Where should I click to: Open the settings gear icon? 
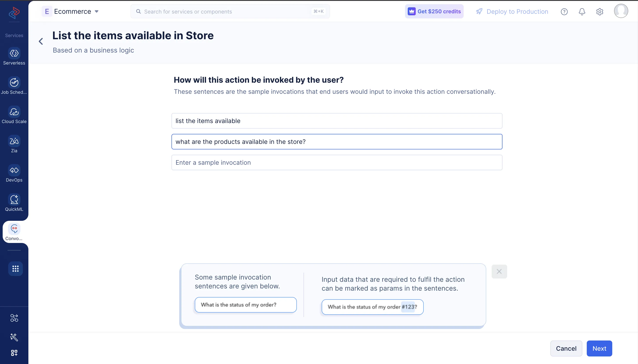click(x=599, y=12)
